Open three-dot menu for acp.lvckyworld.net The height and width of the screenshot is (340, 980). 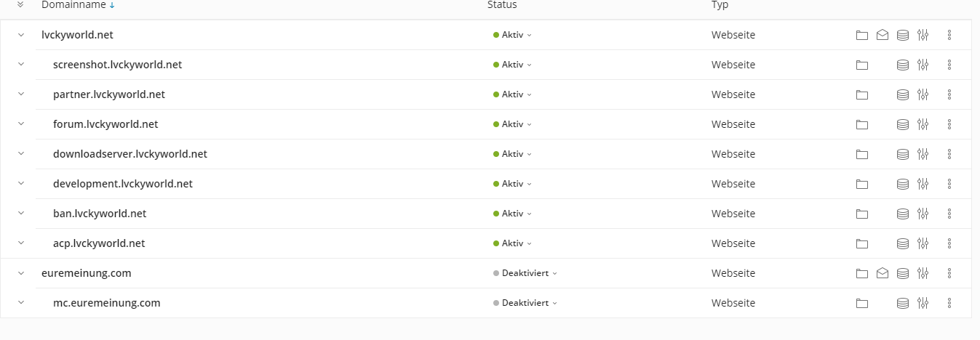point(949,243)
